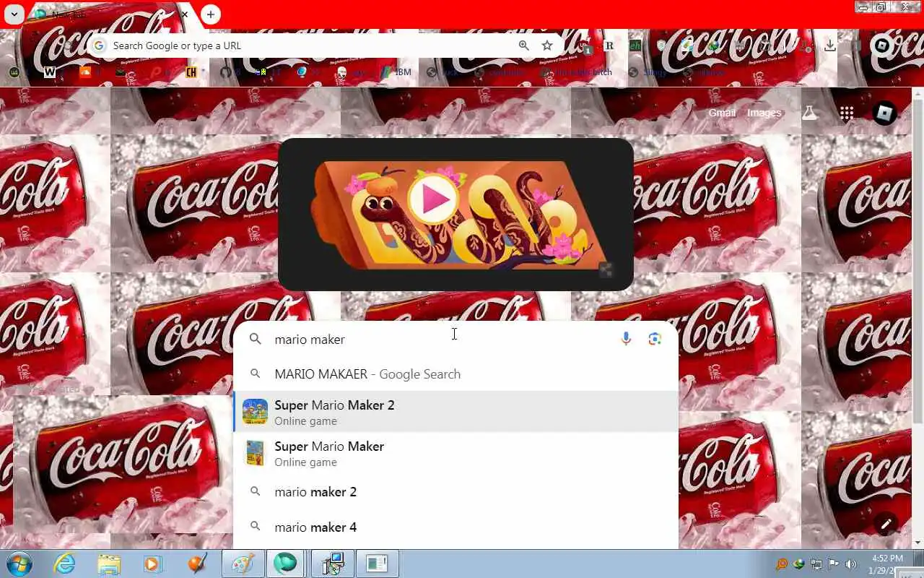
Task: Customize Chrome with pencil button
Action: pos(886,524)
